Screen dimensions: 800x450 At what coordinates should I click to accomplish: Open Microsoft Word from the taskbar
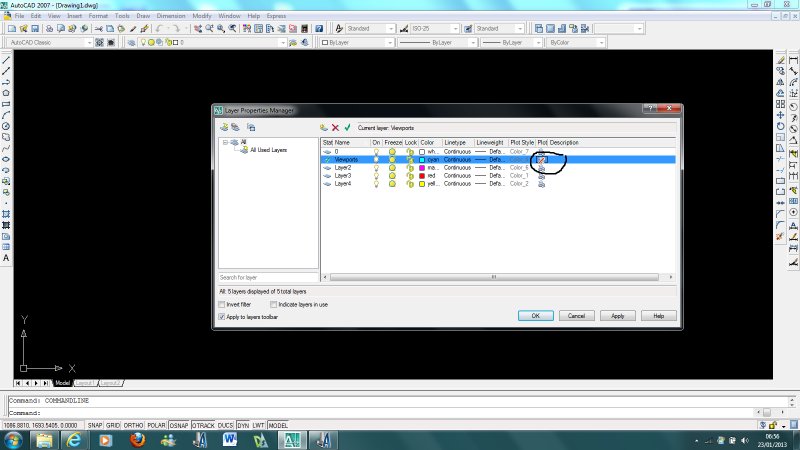[230, 440]
